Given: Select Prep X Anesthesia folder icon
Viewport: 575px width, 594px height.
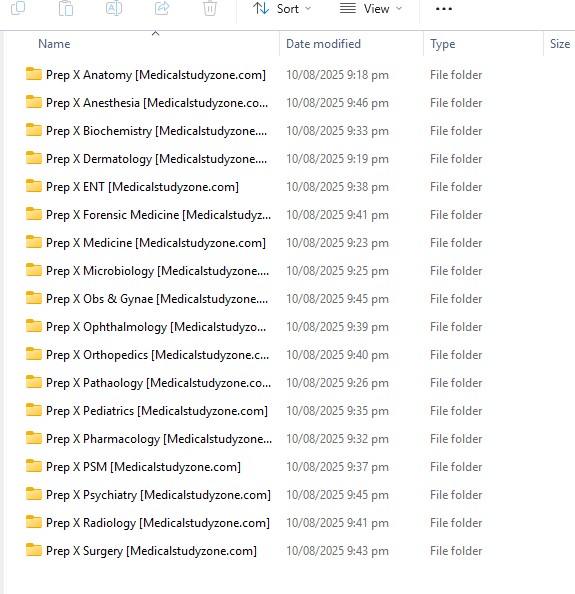Looking at the screenshot, I should [x=34, y=102].
